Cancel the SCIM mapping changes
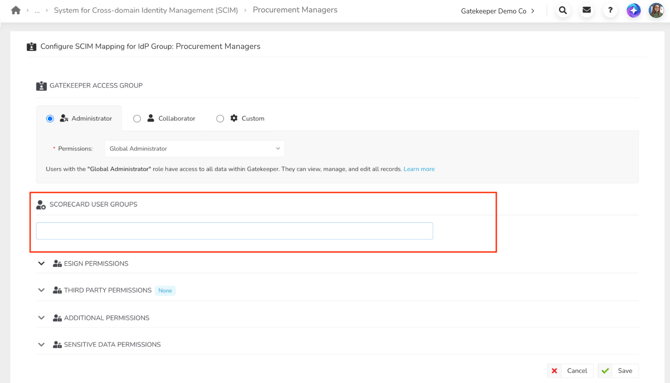 570,371
